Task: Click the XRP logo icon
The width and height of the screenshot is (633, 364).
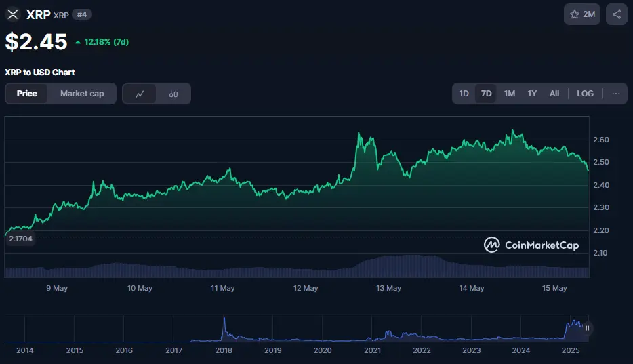Action: tap(13, 14)
